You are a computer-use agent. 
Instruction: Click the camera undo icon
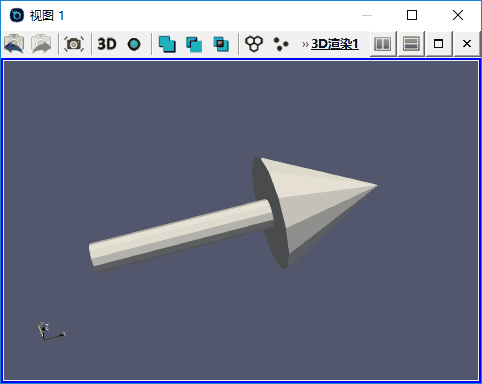[x=14, y=44]
